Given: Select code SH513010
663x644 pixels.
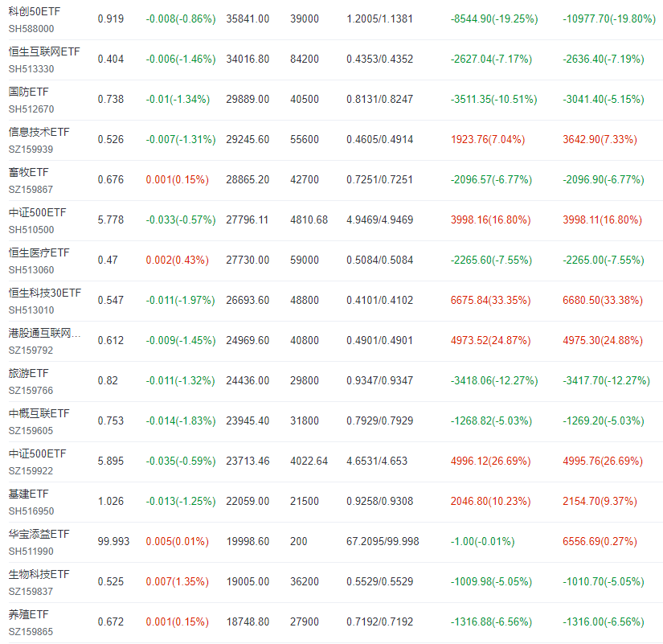Looking at the screenshot, I should pyautogui.click(x=31, y=310).
